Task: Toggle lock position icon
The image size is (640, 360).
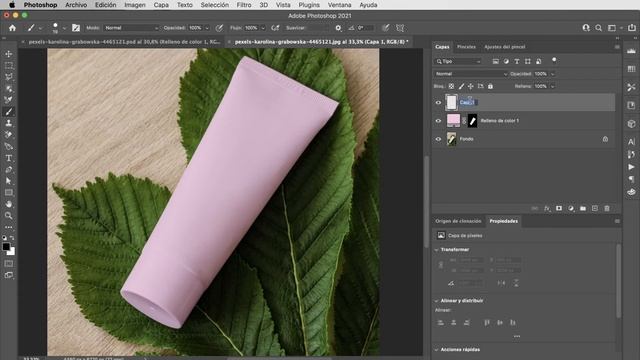Action: [x=471, y=86]
